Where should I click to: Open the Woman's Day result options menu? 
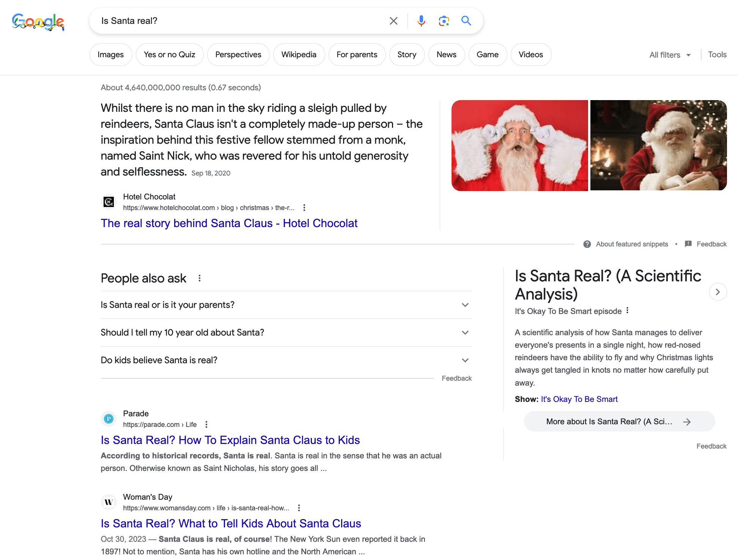tap(299, 508)
